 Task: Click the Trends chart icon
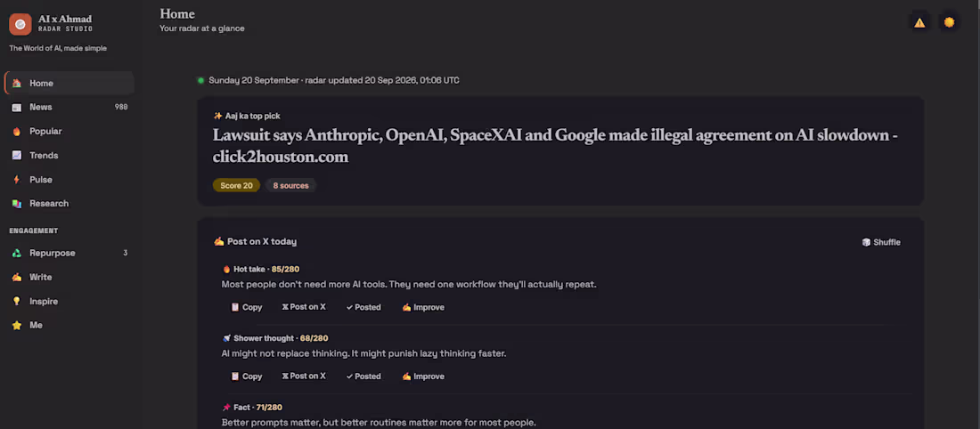[17, 156]
